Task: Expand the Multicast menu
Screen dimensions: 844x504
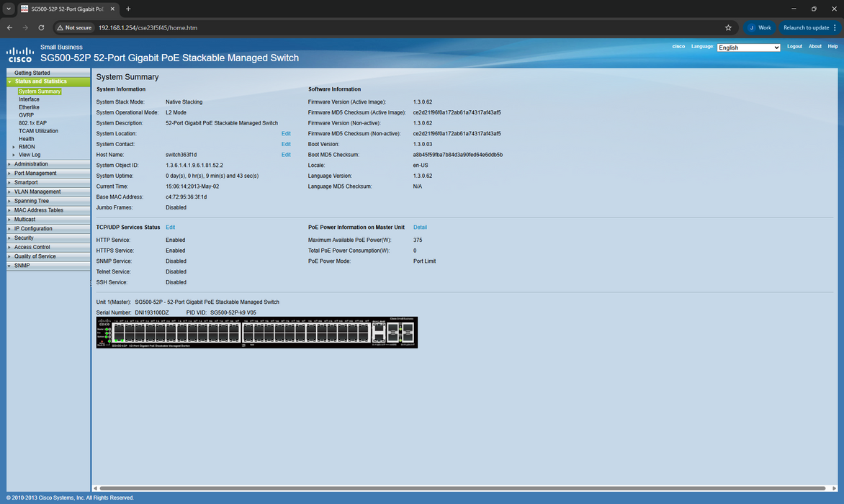Action: tap(48, 220)
